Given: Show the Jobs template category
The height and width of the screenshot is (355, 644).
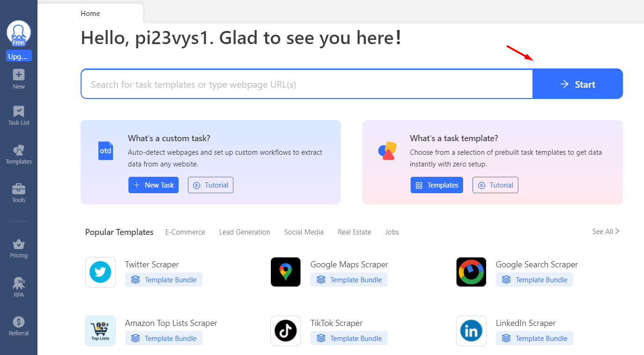Looking at the screenshot, I should 392,232.
